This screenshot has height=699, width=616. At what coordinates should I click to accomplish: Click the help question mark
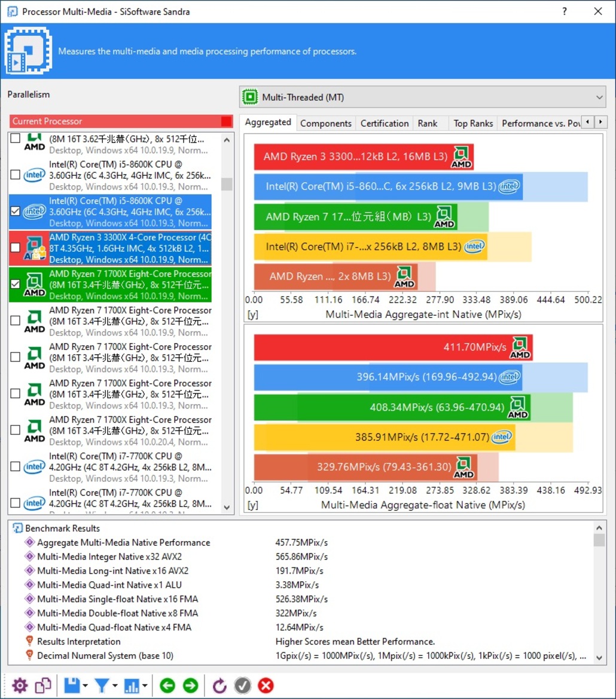point(565,11)
